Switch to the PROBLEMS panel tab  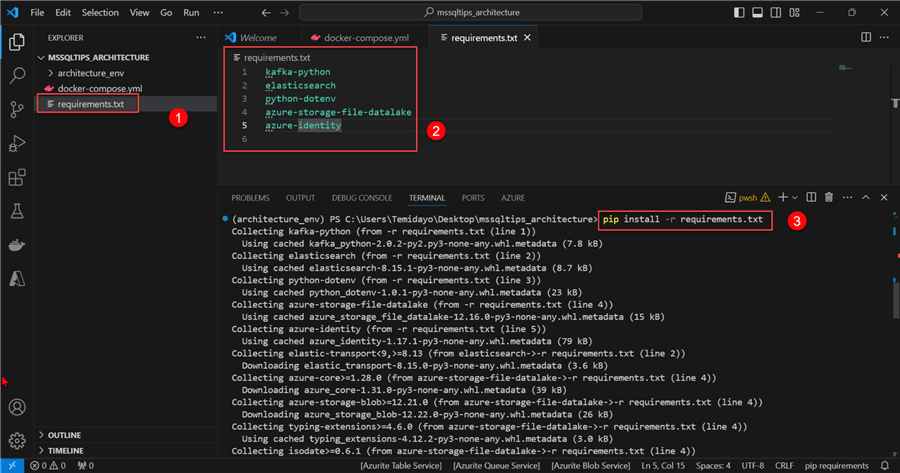(x=250, y=198)
